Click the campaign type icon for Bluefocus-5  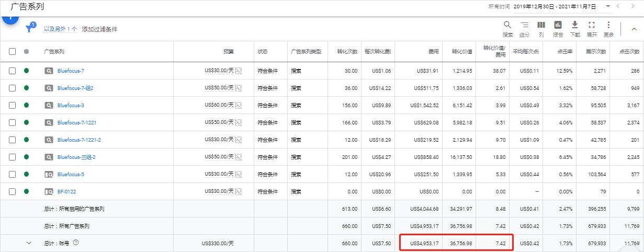(x=49, y=174)
